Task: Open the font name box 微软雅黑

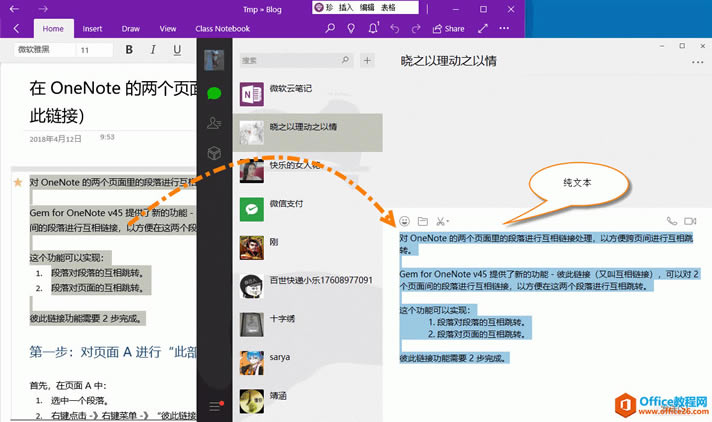Action: tap(42, 50)
